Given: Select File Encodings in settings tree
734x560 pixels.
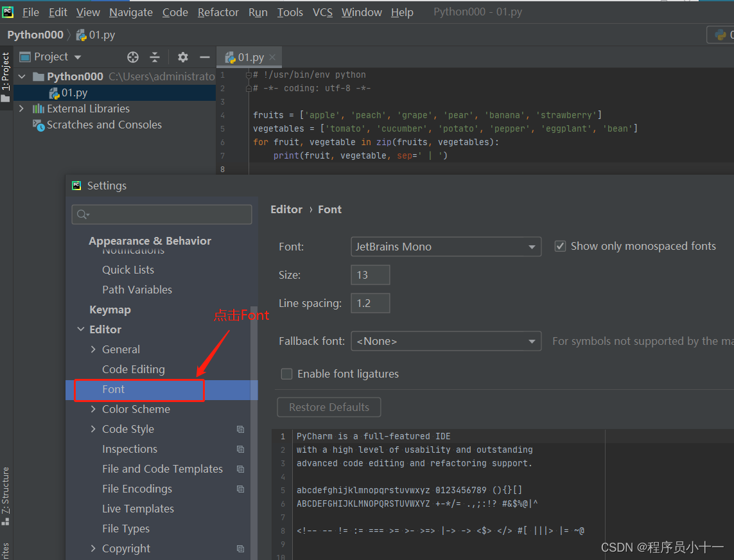Looking at the screenshot, I should tap(137, 489).
